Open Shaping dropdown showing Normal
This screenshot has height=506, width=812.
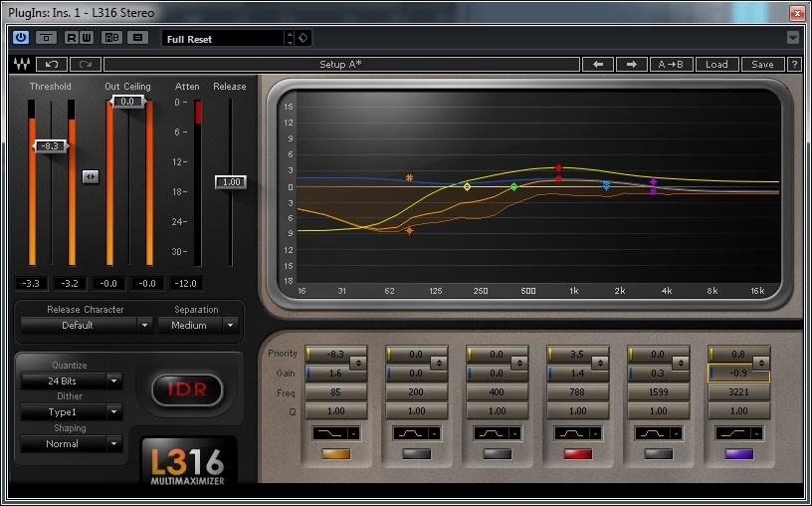[72, 444]
